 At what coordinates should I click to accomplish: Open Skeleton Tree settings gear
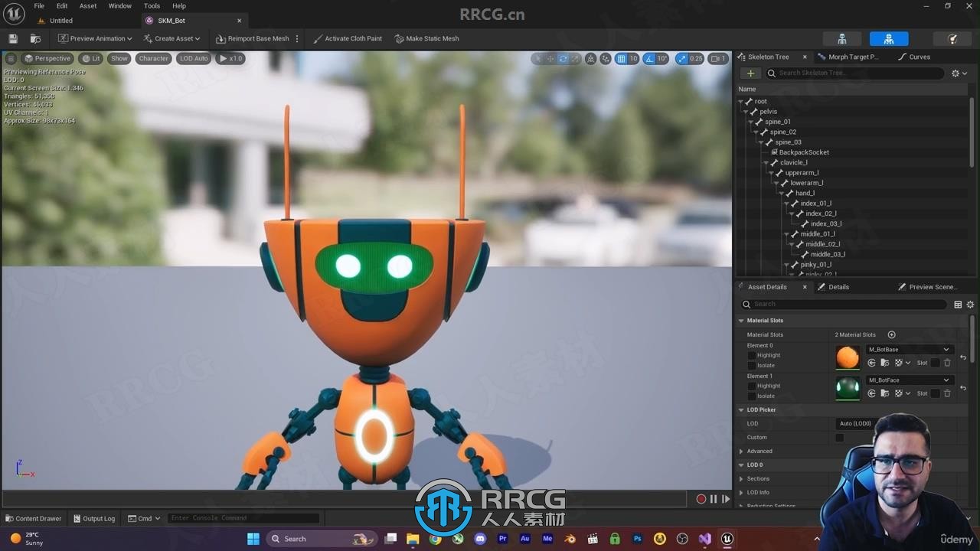click(x=959, y=73)
